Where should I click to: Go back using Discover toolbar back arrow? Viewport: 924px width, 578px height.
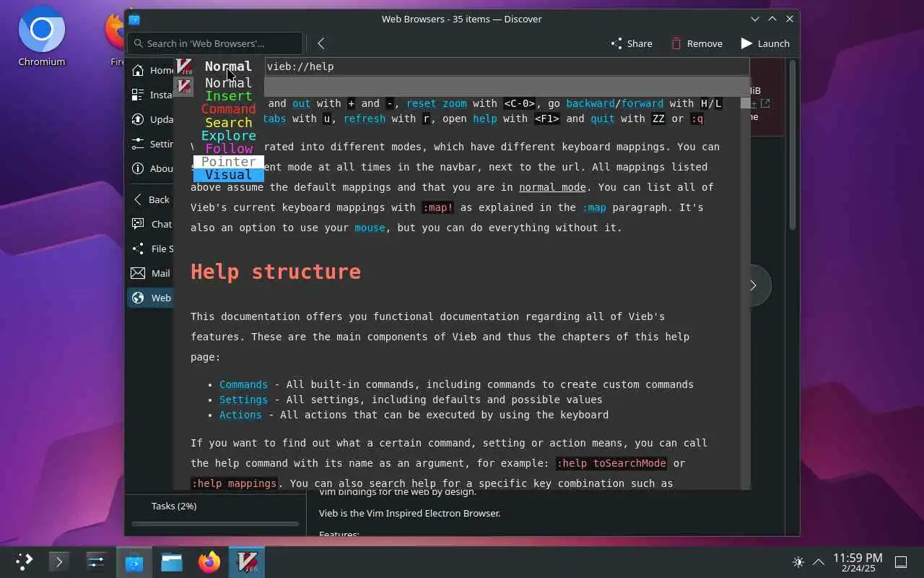[321, 43]
